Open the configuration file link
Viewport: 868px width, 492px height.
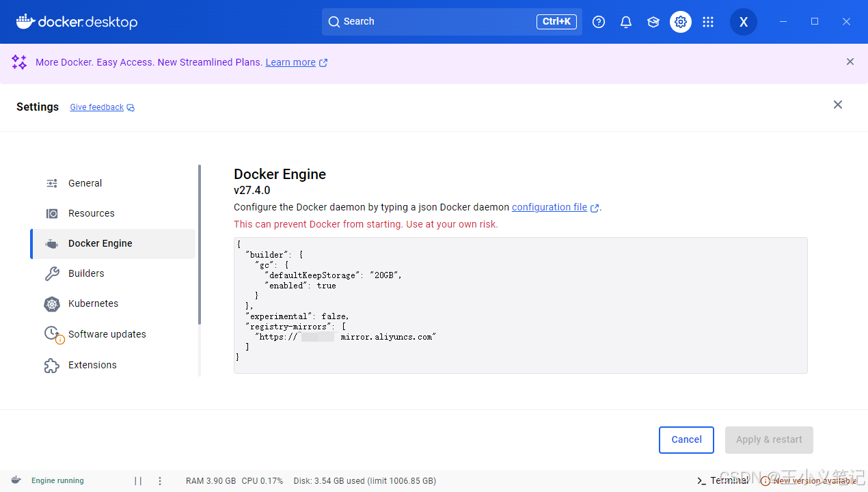(x=550, y=207)
